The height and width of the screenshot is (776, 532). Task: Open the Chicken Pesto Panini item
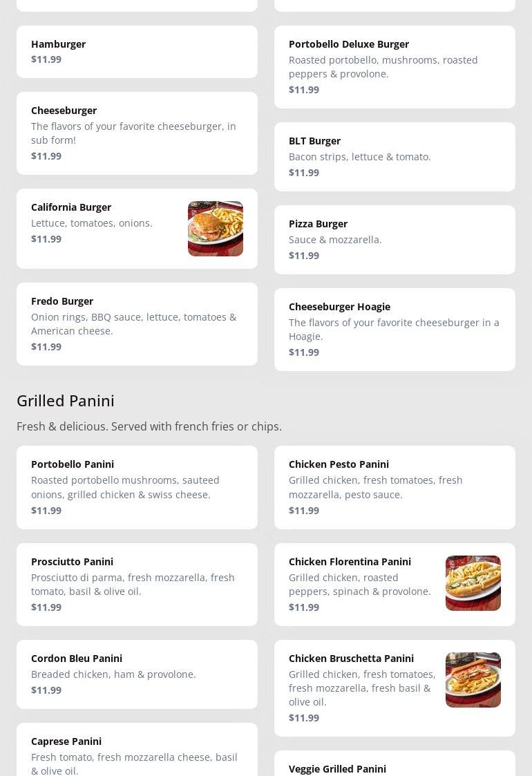(x=395, y=487)
